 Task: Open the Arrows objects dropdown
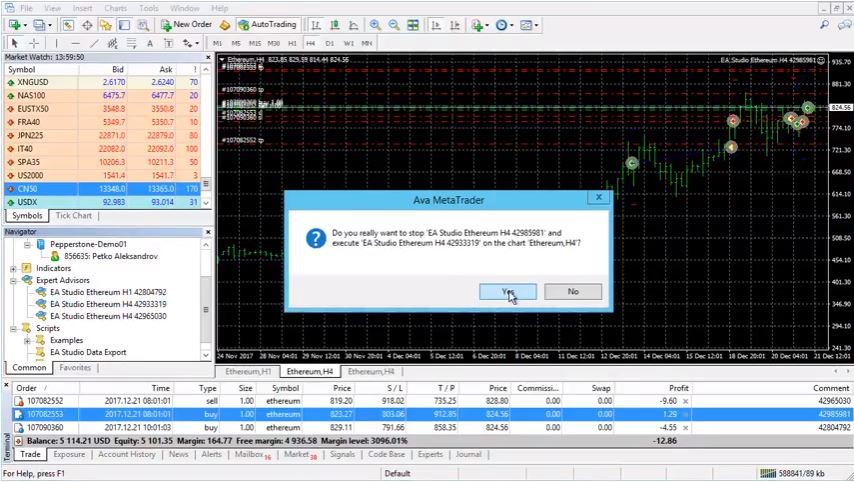[191, 44]
